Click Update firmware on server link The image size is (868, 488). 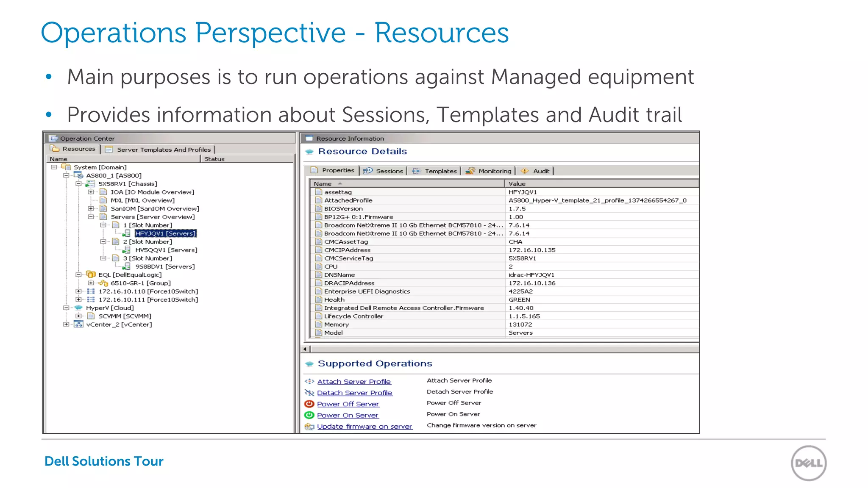[364, 427]
